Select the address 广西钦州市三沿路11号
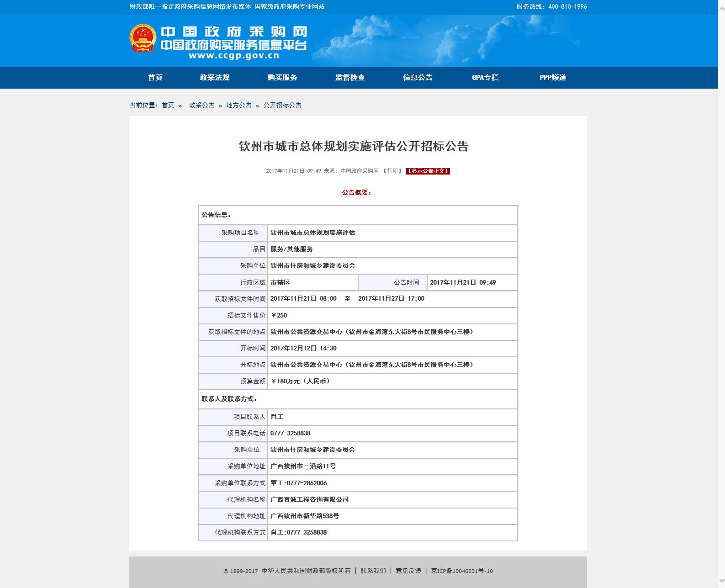The width and height of the screenshot is (725, 588). click(x=303, y=466)
